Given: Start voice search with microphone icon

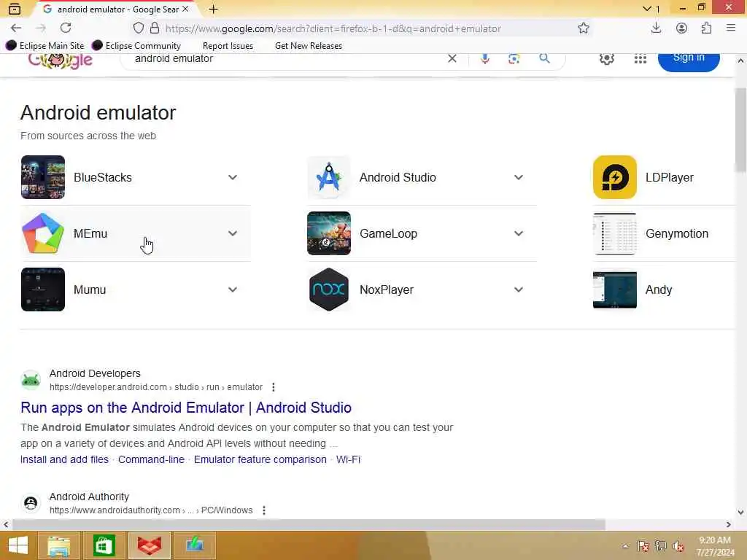Looking at the screenshot, I should [x=485, y=58].
